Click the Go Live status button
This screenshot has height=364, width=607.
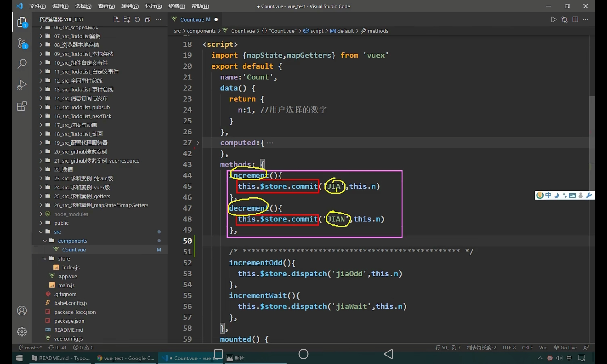pyautogui.click(x=565, y=348)
